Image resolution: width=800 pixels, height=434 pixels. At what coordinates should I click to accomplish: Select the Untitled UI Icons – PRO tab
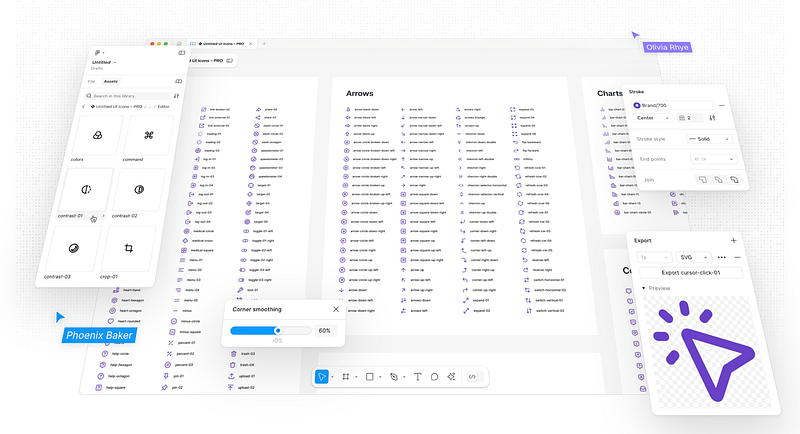coord(221,44)
